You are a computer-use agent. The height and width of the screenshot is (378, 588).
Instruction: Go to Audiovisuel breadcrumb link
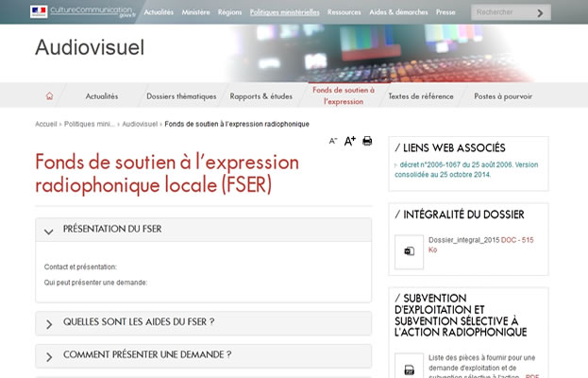point(140,124)
